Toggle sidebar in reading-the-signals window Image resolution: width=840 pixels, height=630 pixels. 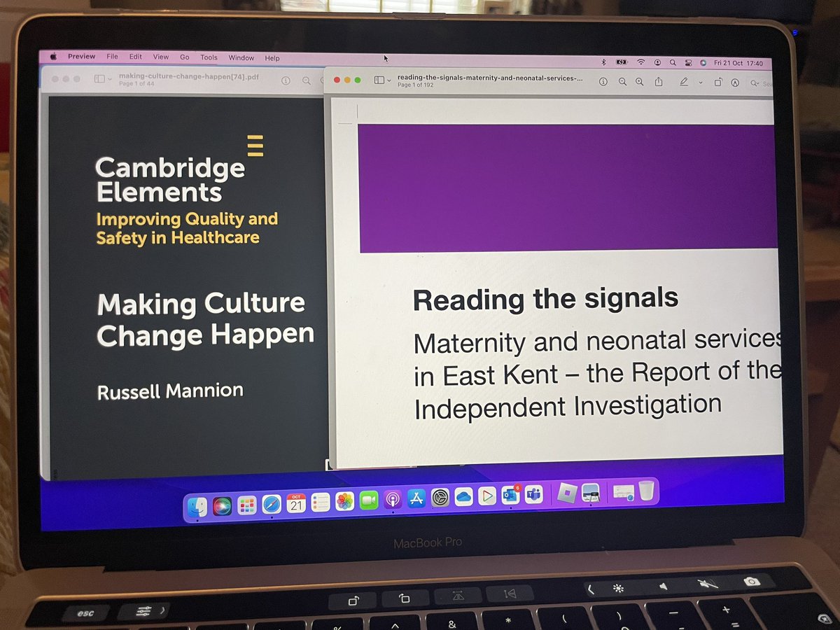click(379, 80)
